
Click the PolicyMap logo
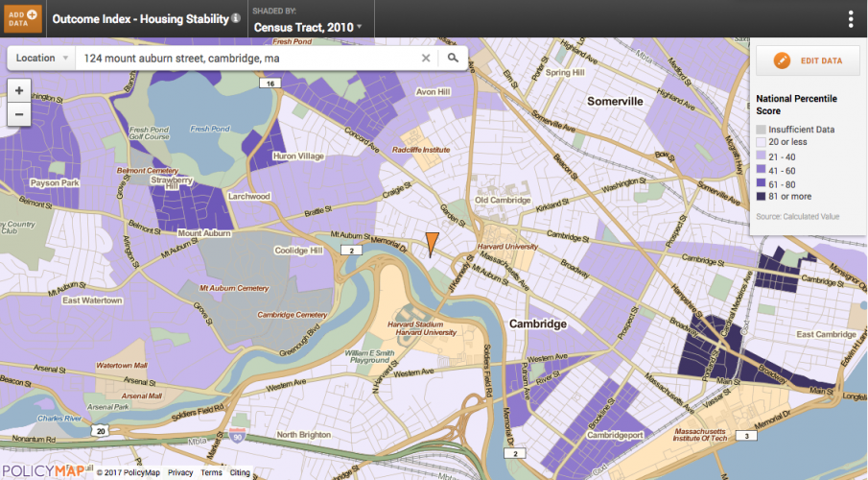pyautogui.click(x=44, y=471)
